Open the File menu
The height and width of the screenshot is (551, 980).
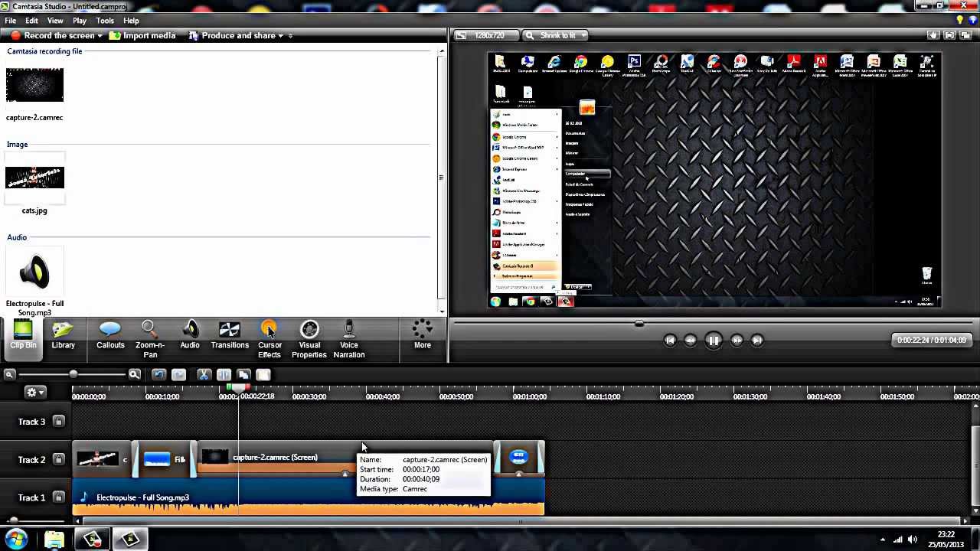[11, 21]
